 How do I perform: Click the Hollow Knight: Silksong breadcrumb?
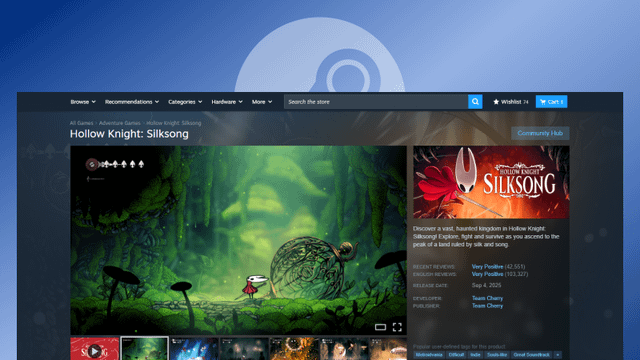pyautogui.click(x=174, y=123)
